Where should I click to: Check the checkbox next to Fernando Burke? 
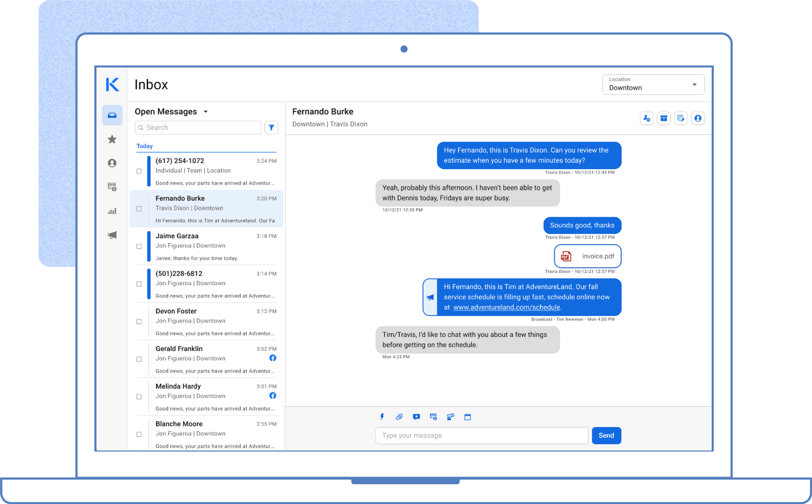pos(139,209)
